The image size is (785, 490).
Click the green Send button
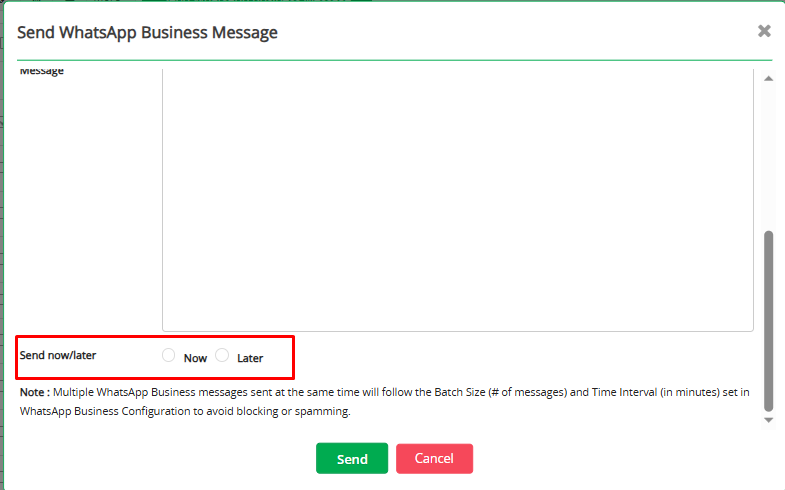[352, 458]
